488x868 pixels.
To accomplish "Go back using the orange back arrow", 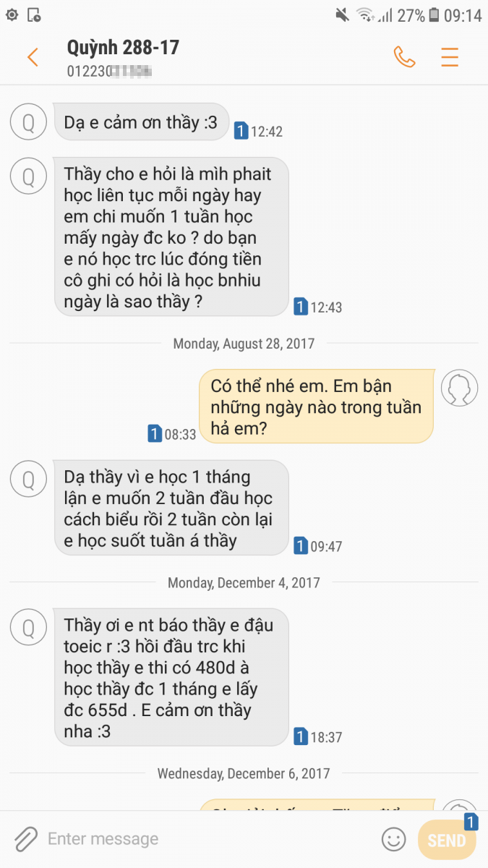I will [33, 57].
